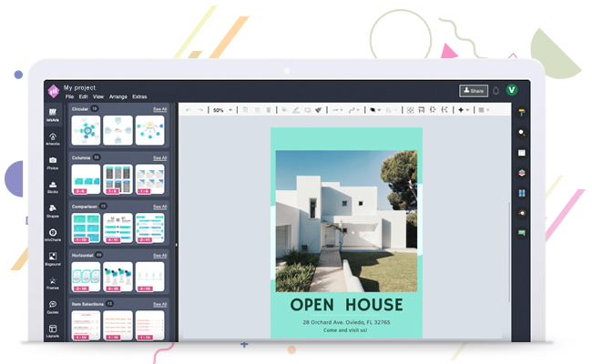Click See All next to Comparison
This screenshot has height=364, width=592.
tap(159, 207)
